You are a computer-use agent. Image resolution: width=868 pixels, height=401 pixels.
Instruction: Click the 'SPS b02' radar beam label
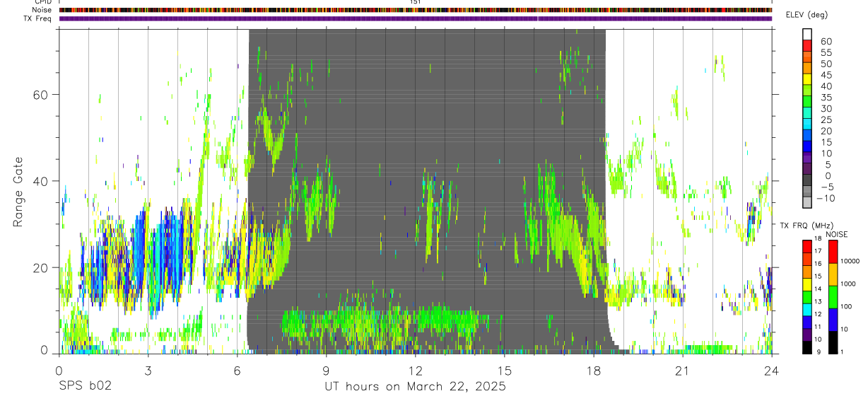[86, 387]
